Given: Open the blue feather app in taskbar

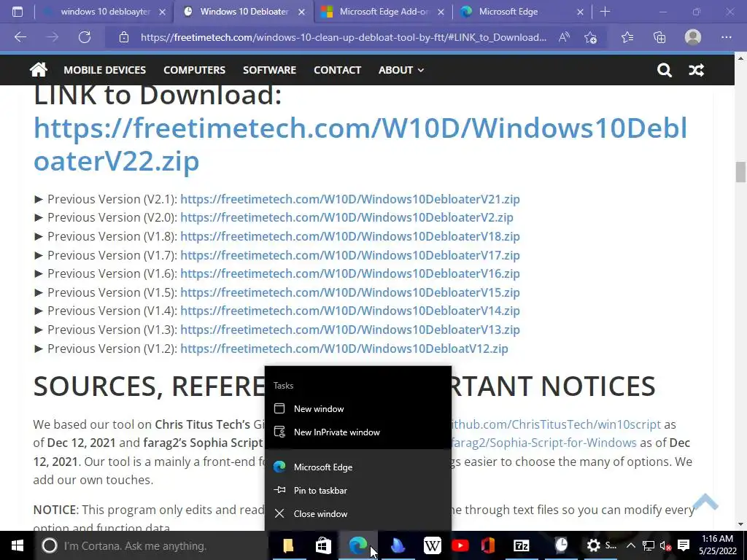Looking at the screenshot, I should click(x=398, y=545).
